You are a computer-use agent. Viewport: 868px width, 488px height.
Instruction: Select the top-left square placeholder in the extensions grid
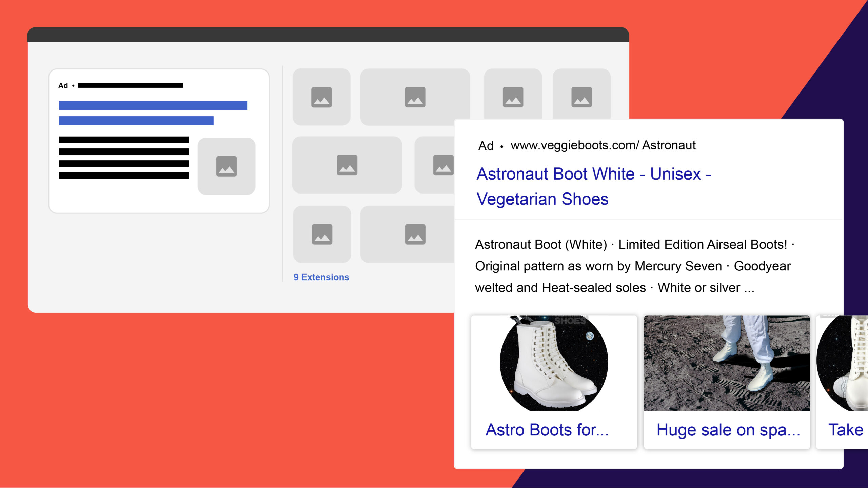pos(321,97)
